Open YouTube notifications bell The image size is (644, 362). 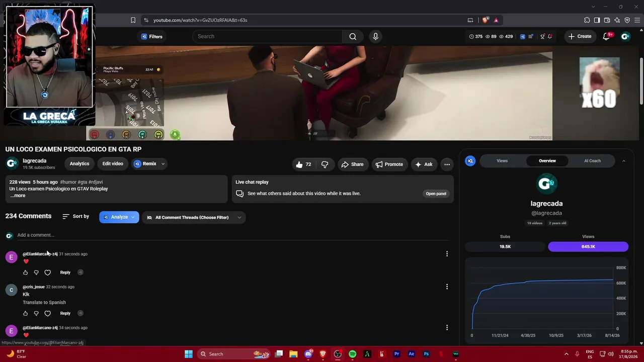point(606,36)
